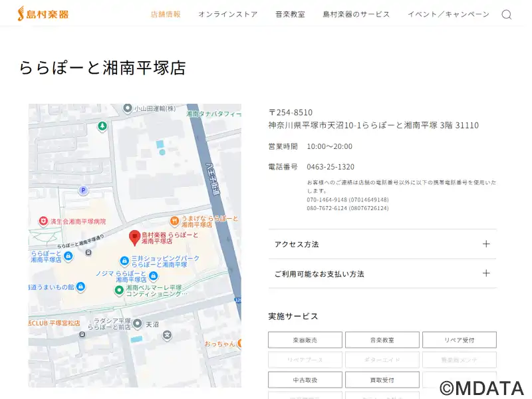Open 島村楽器のサービス menu
This screenshot has height=399, width=532.
pos(356,14)
